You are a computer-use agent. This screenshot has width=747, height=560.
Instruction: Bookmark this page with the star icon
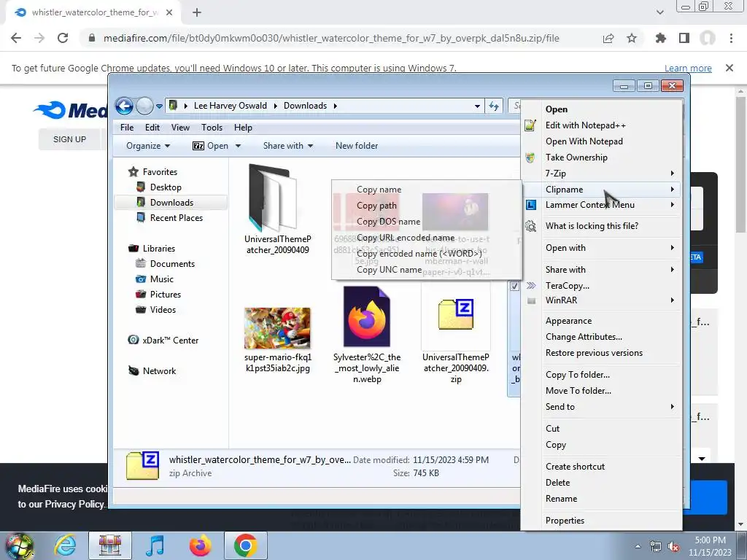click(632, 38)
